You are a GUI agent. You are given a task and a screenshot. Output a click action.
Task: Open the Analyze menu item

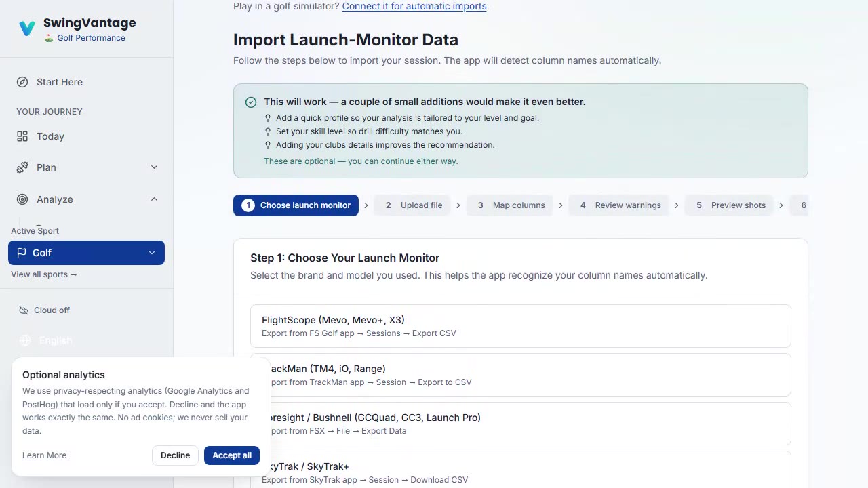tap(86, 199)
